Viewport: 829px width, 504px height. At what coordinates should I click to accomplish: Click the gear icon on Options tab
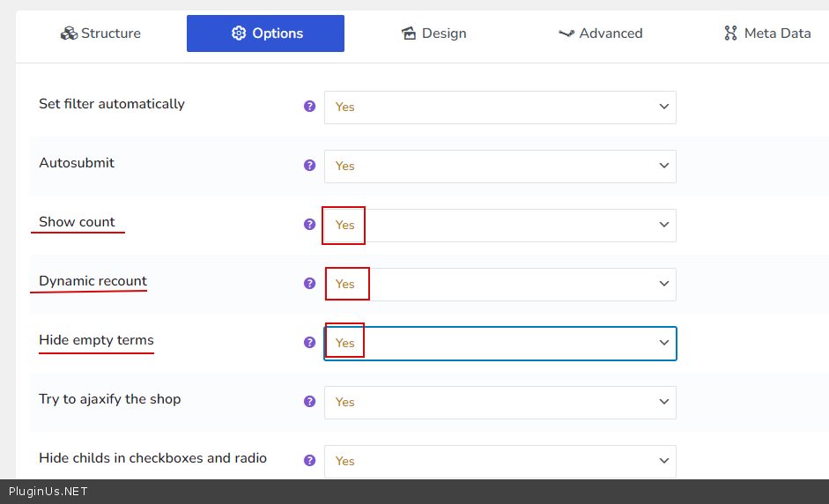coord(238,33)
